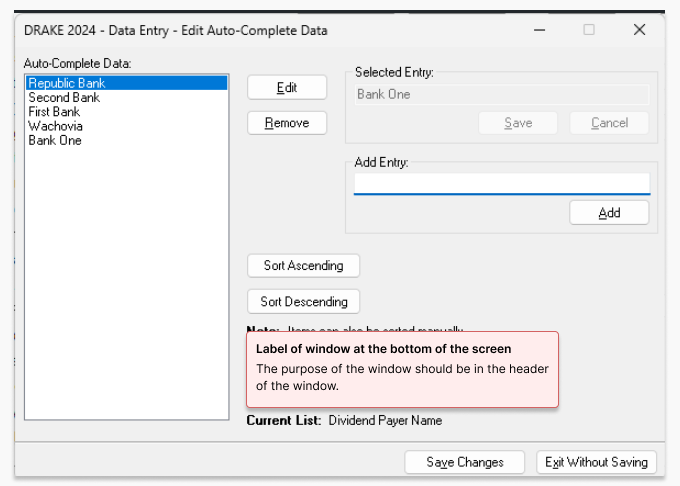680x486 pixels.
Task: Sort the list with Sort Ascending
Action: [x=303, y=266]
